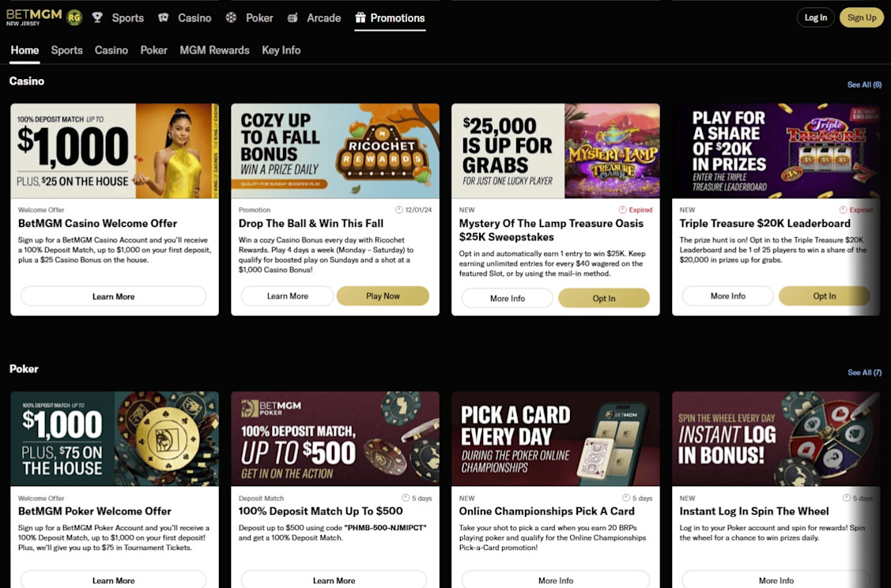Screen dimensions: 891x588
Task: Open Poker in the top navigation
Action: 259,18
